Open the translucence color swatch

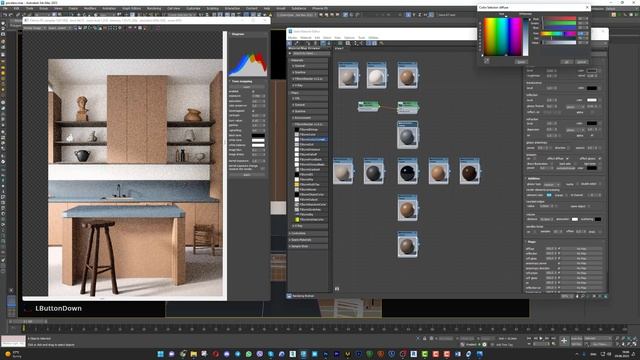click(x=591, y=88)
